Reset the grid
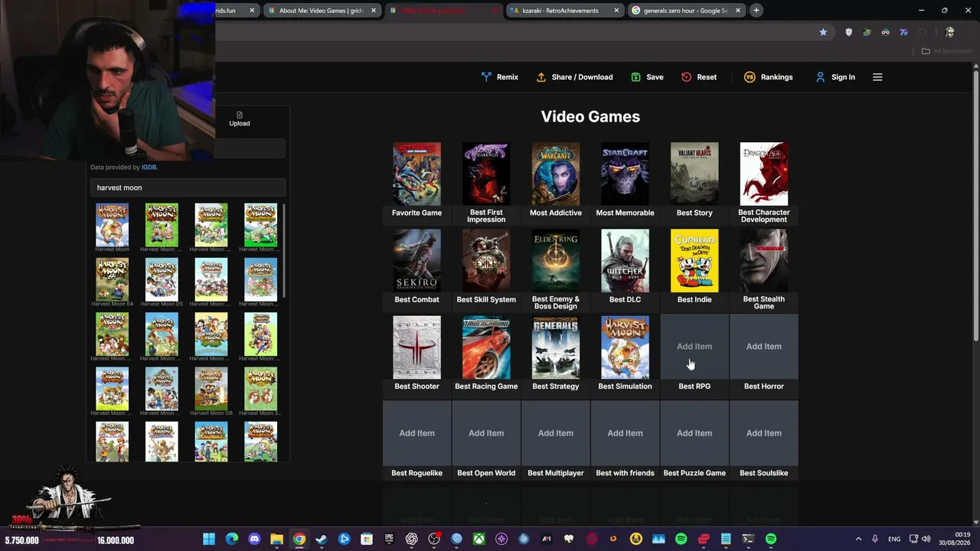Viewport: 980px width, 551px height. [699, 77]
